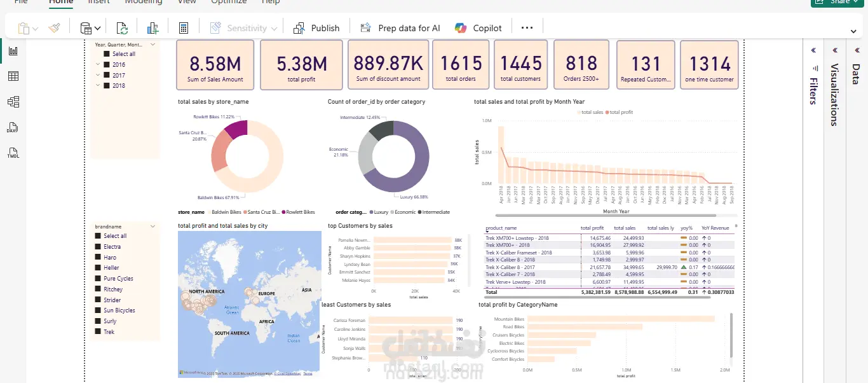Sort by product_name column header
Image resolution: width=868 pixels, height=383 pixels.
(x=501, y=228)
